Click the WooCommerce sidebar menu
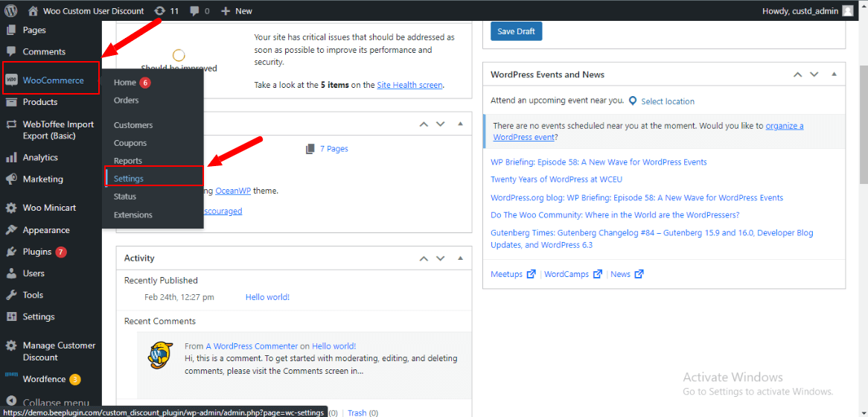This screenshot has height=417, width=868. pos(51,80)
